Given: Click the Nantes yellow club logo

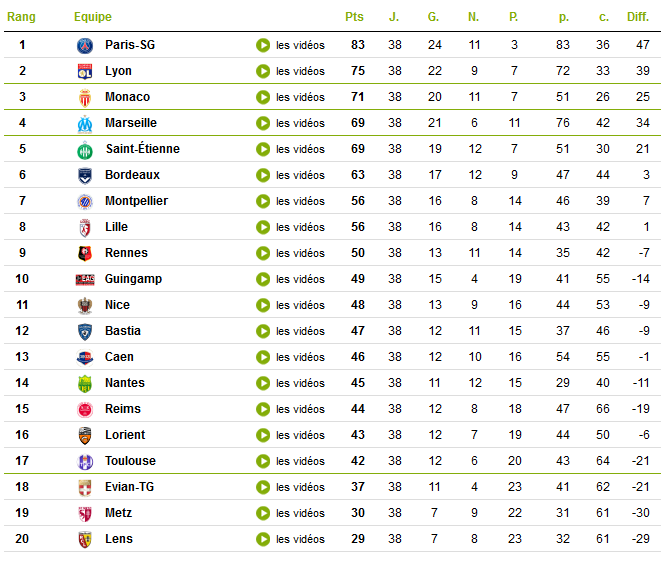Looking at the screenshot, I should tap(85, 383).
